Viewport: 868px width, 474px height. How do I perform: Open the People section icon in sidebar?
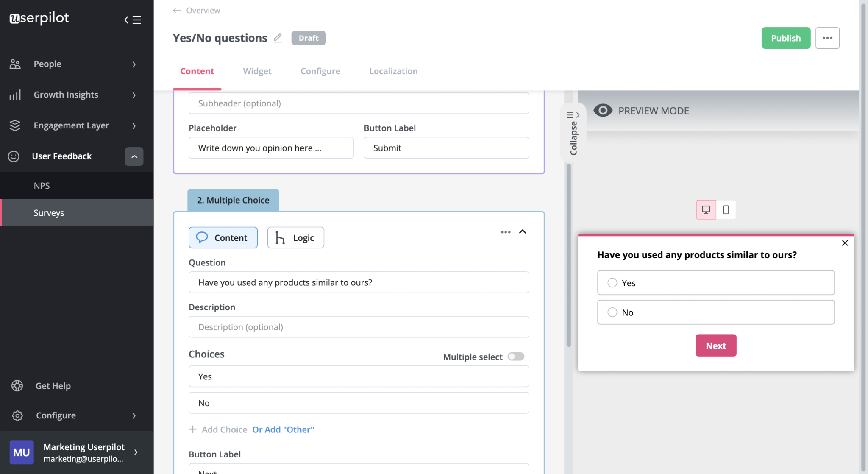pyautogui.click(x=15, y=64)
